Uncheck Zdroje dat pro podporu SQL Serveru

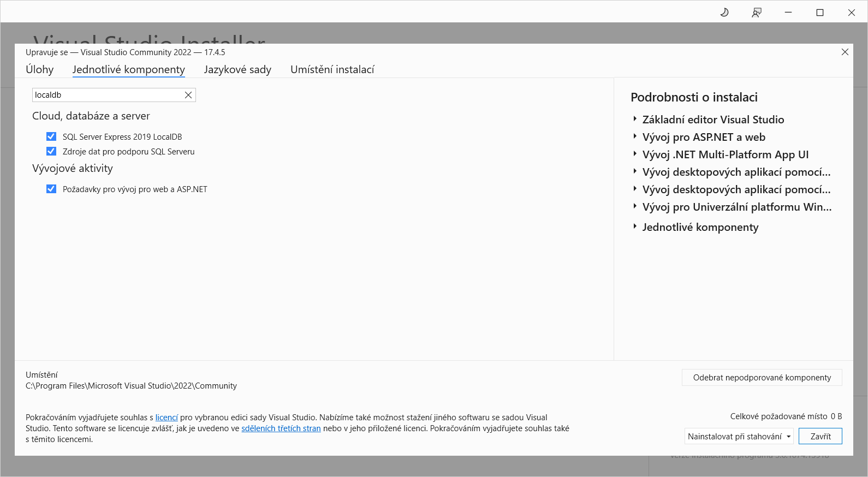tap(51, 151)
